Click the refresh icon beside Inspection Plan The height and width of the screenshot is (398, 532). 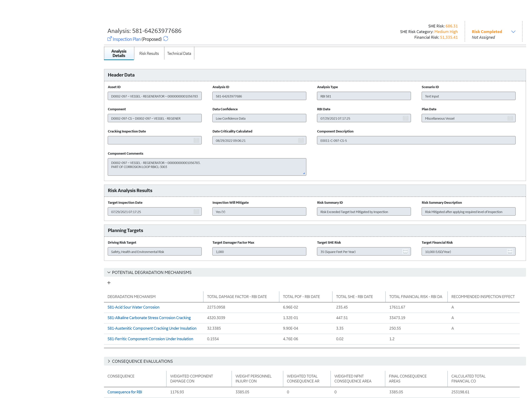pyautogui.click(x=165, y=39)
